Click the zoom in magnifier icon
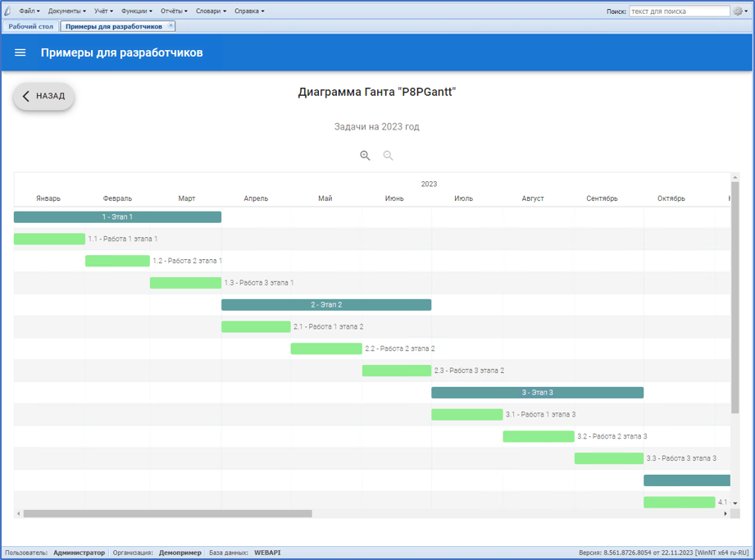This screenshot has width=755, height=560. click(x=366, y=156)
